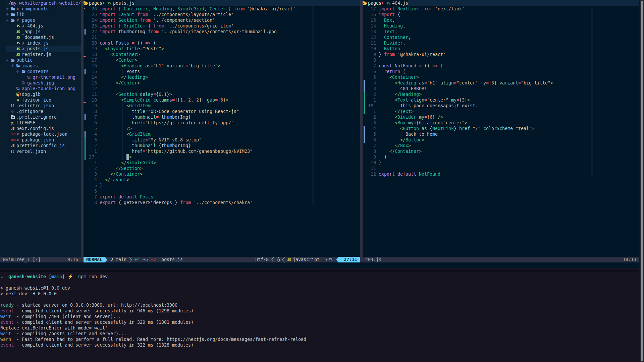Click the lock icon next to LICENSE
This screenshot has height=362, width=644.
[x=13, y=123]
